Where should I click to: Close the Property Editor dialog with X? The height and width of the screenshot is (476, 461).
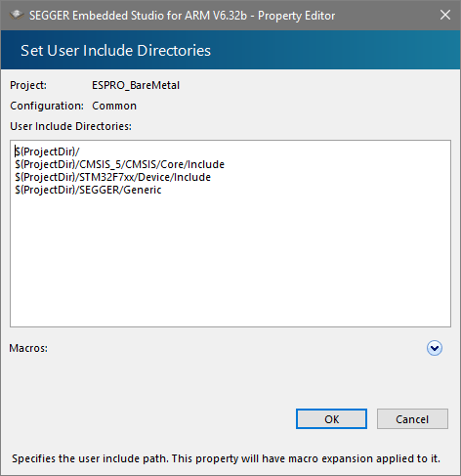(x=445, y=15)
